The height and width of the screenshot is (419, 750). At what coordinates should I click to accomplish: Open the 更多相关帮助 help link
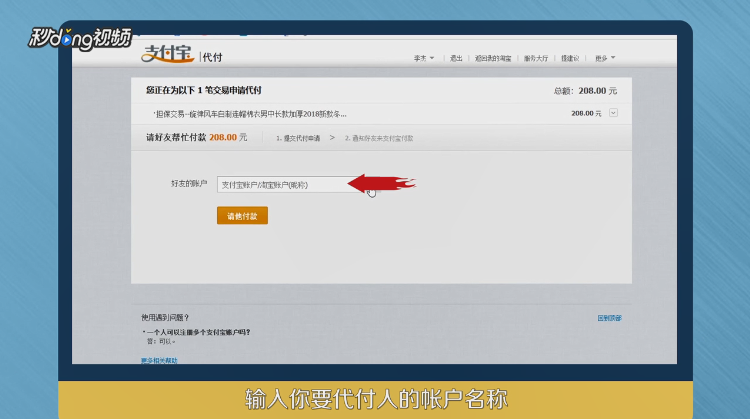[159, 361]
